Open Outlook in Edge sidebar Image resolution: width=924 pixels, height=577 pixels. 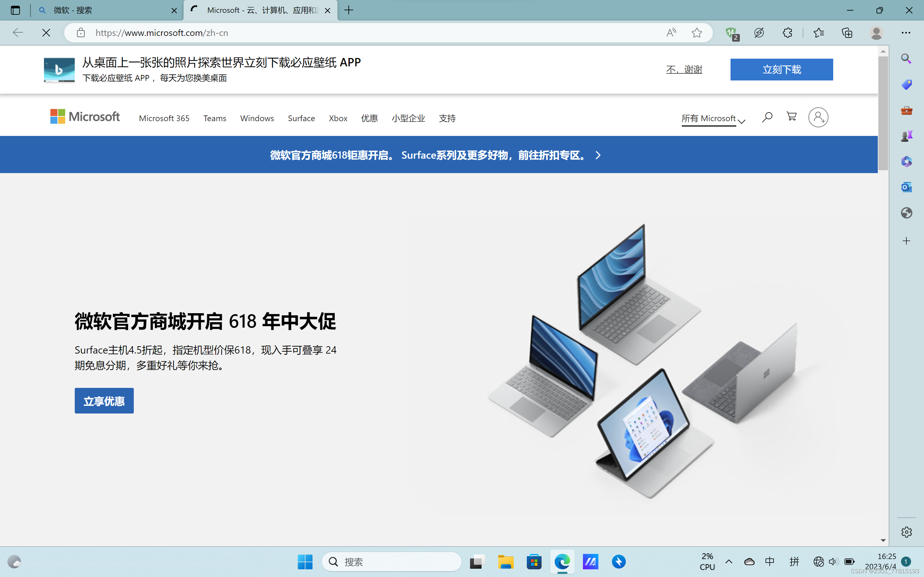(x=906, y=187)
